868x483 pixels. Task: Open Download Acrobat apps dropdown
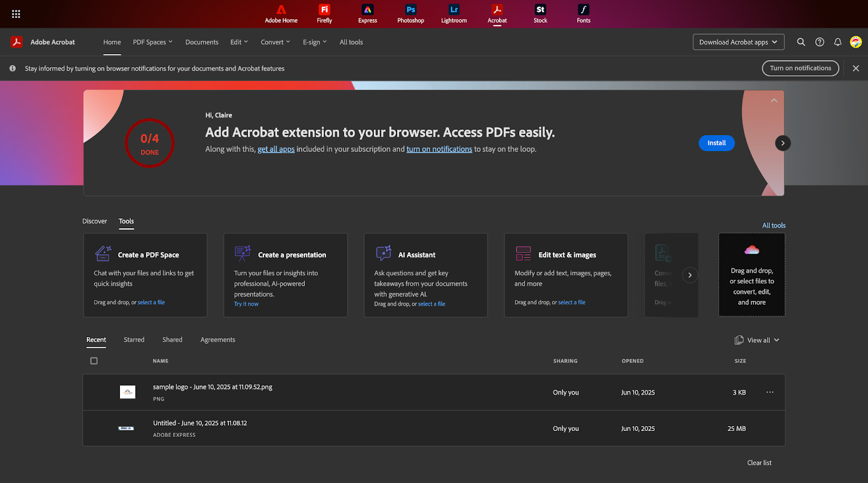(x=738, y=42)
